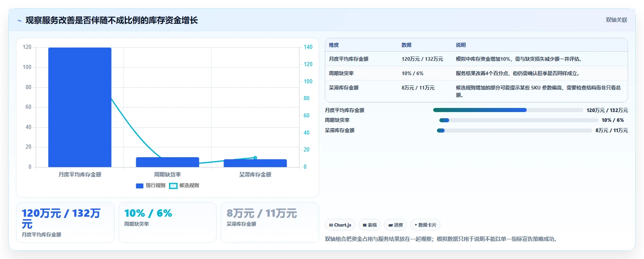Image resolution: width=644 pixels, height=259 pixels.
Task: Click the icon inside the 进度 chip
Action: [x=391, y=225]
